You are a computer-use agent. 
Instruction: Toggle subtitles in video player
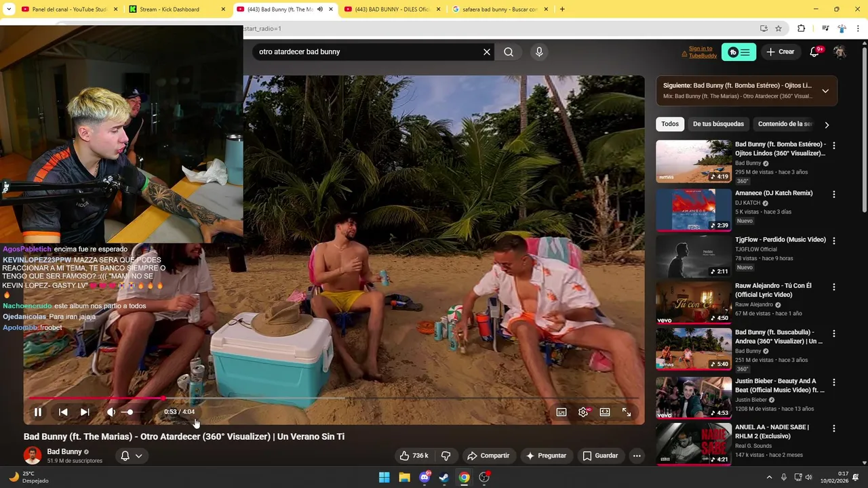click(561, 412)
